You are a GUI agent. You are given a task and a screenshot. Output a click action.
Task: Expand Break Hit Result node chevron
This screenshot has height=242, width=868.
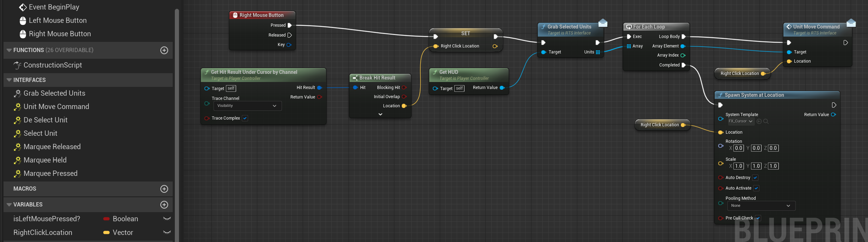(x=380, y=114)
